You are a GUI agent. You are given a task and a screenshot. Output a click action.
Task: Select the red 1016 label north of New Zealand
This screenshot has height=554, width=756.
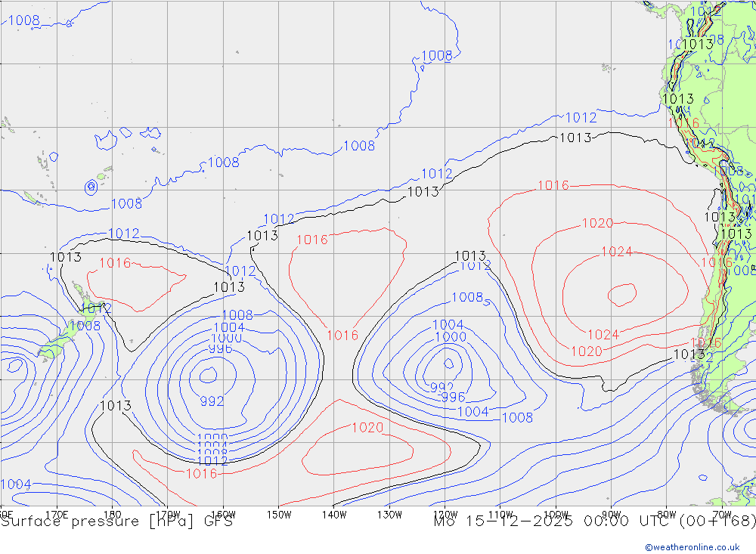115,263
